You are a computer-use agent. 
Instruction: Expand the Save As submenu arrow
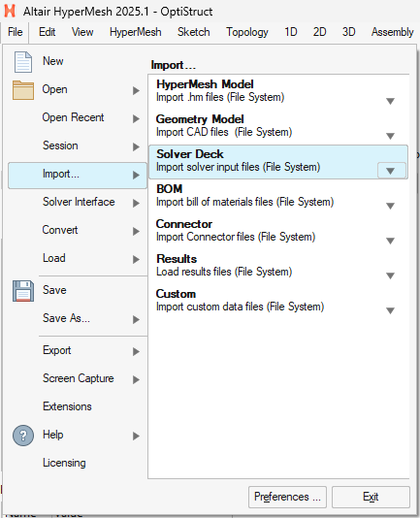click(136, 319)
